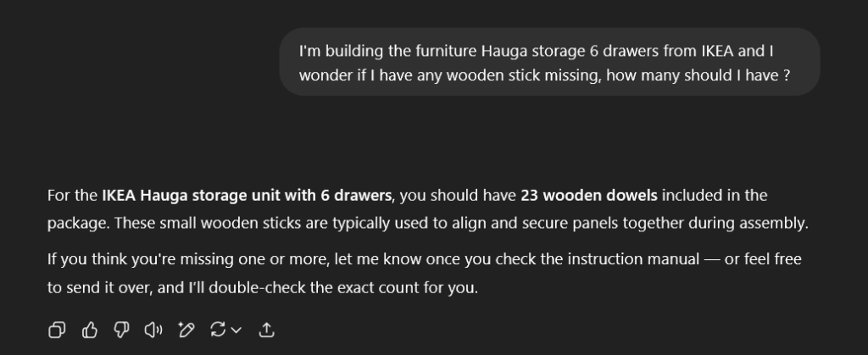Screen dimensions: 868x355
Task: Edit the response in canvas
Action: (186, 330)
